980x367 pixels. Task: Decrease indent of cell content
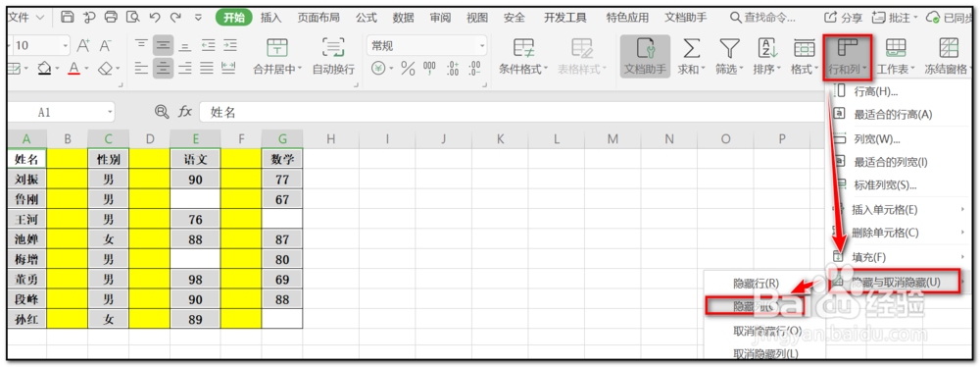208,45
